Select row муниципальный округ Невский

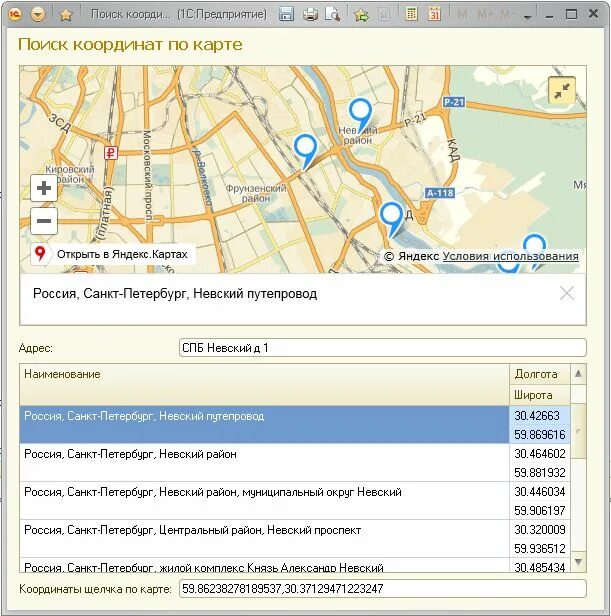click(264, 501)
